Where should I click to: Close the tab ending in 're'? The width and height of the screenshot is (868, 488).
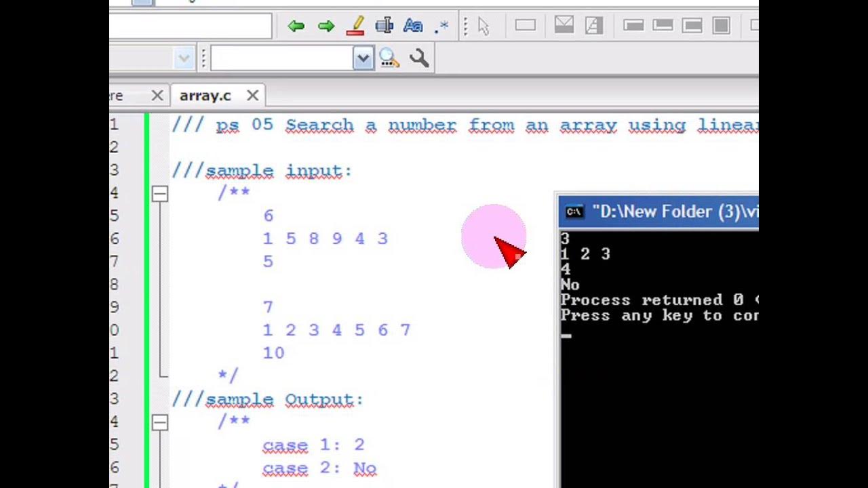click(x=157, y=96)
